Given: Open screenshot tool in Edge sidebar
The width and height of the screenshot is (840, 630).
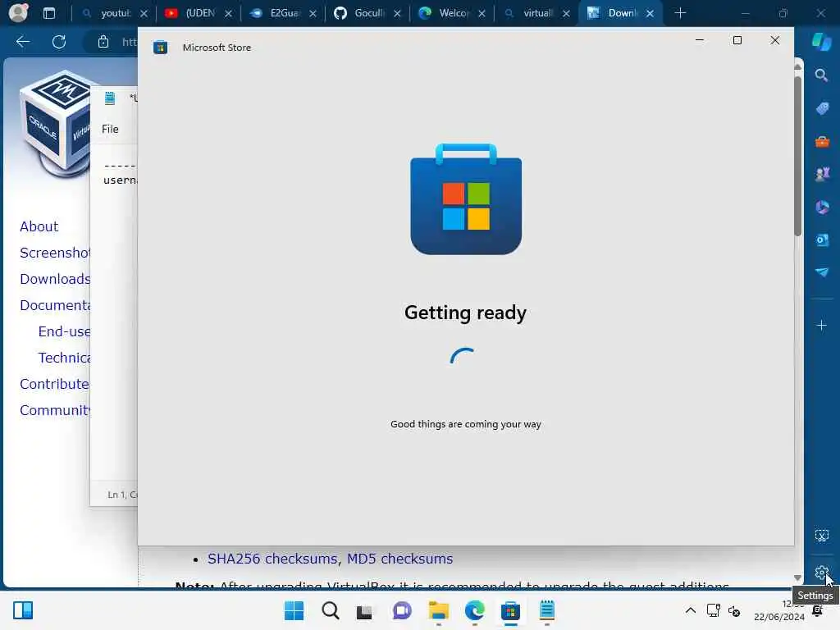Looking at the screenshot, I should coord(821,535).
